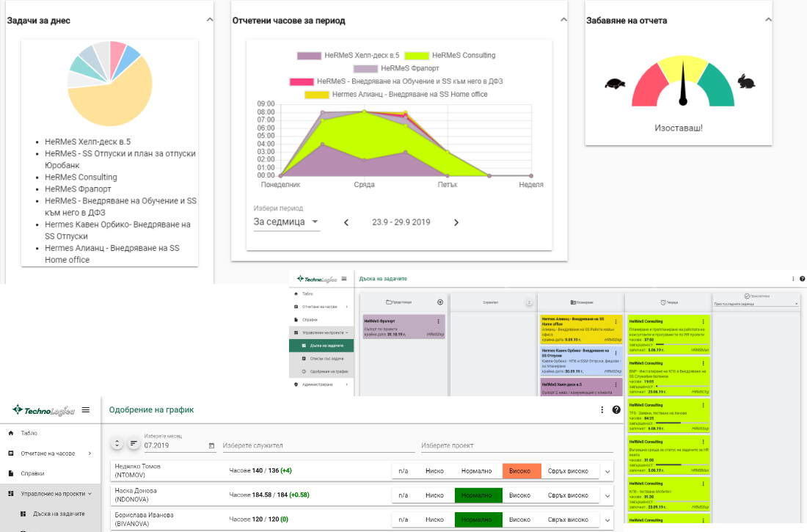
Task: Select Високо for Наска Донова
Action: point(520,495)
